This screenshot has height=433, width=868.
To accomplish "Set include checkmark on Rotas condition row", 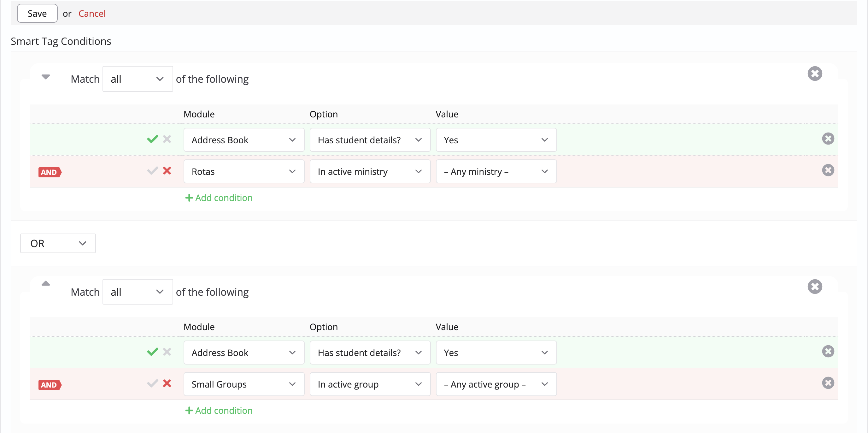I will click(x=153, y=171).
